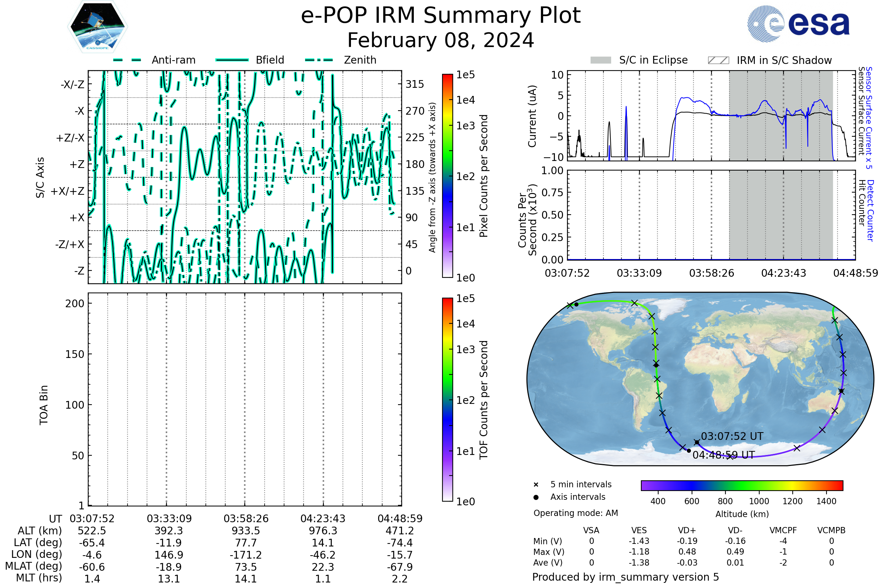Click the S/C Axis y-axis label
The width and height of the screenshot is (882, 588).
40,178
